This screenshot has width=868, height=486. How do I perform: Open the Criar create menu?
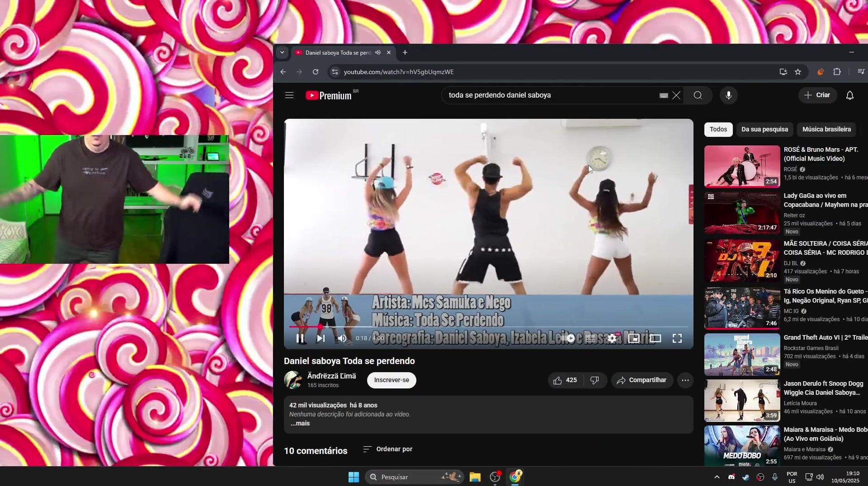[x=817, y=95]
